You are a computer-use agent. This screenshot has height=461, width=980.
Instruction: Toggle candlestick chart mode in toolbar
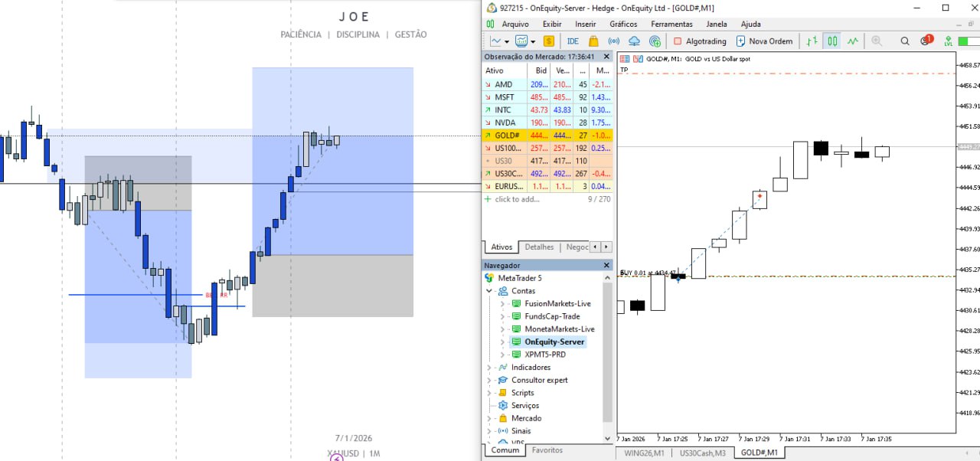point(832,41)
